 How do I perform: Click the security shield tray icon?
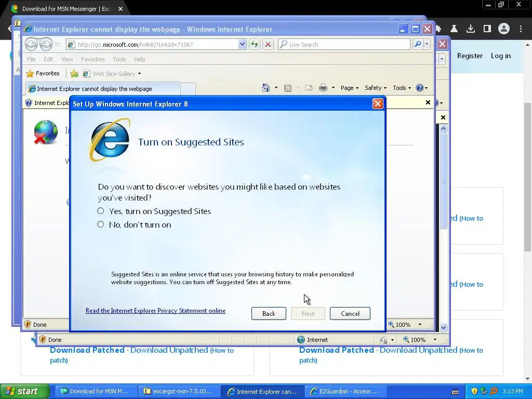[x=474, y=391]
